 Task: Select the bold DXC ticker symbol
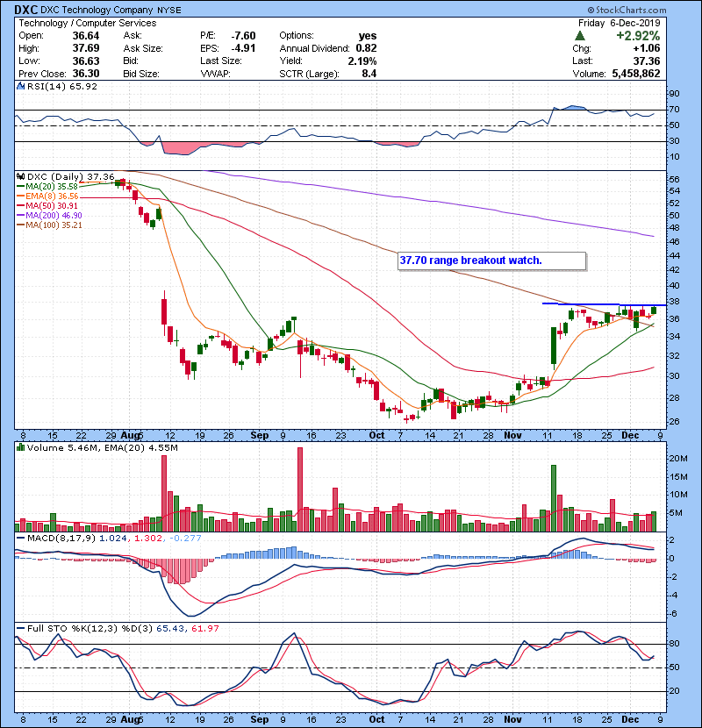(x=26, y=10)
